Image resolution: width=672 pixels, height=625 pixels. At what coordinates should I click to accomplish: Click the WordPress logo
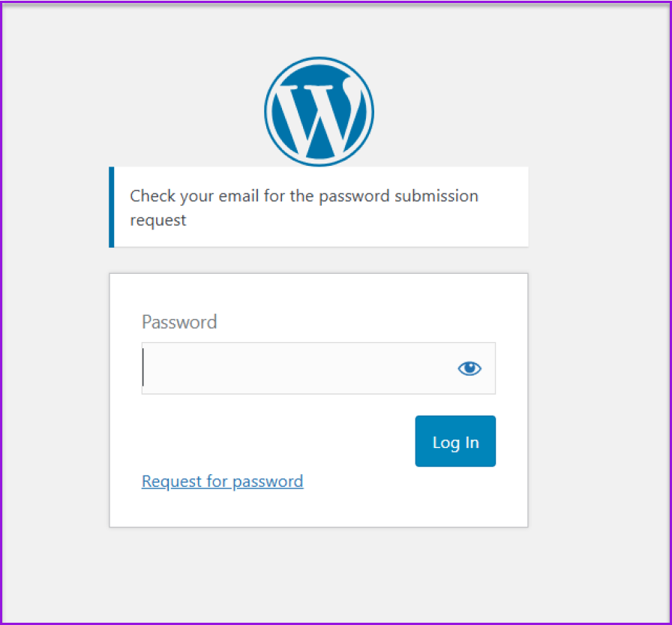point(319,112)
